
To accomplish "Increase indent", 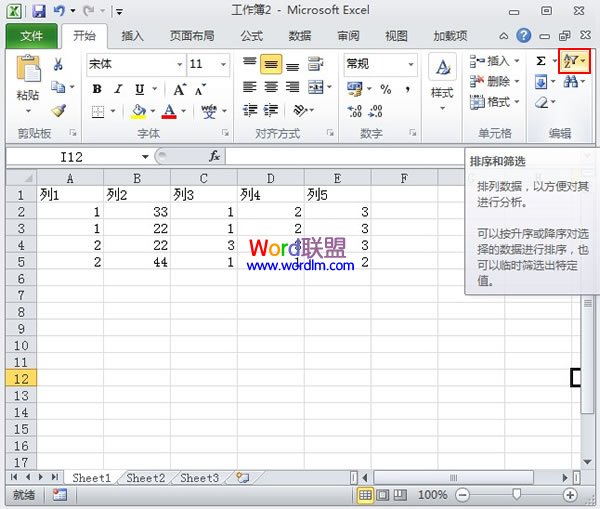I will 271,110.
